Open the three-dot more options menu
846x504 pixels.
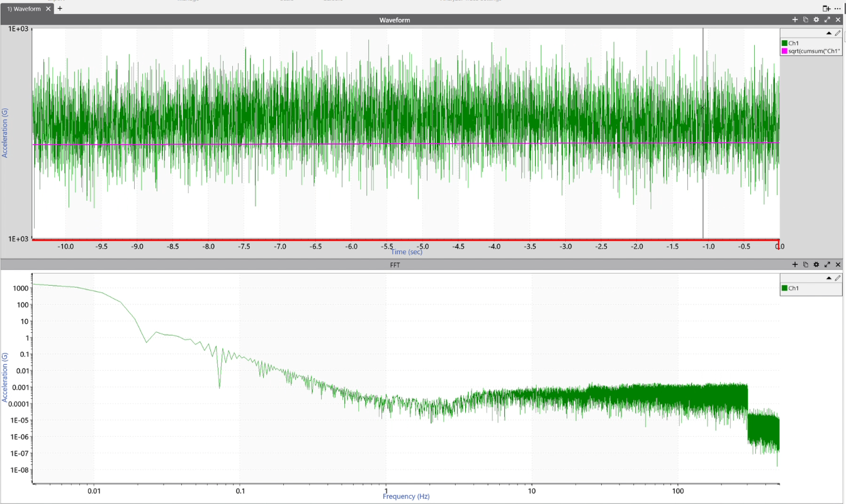click(x=838, y=8)
